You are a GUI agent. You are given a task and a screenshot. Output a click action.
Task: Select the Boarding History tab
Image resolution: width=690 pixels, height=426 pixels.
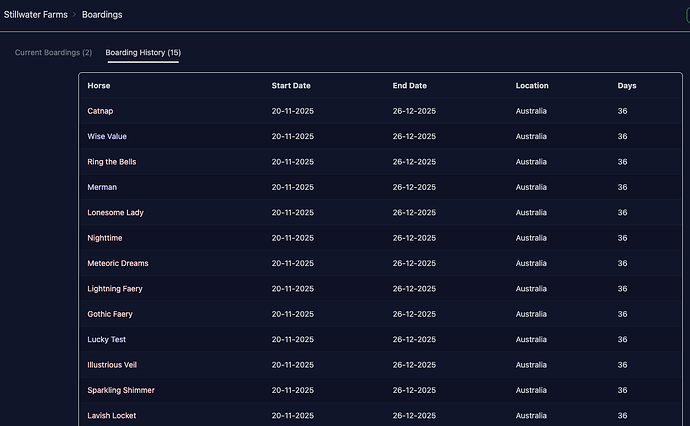click(143, 52)
